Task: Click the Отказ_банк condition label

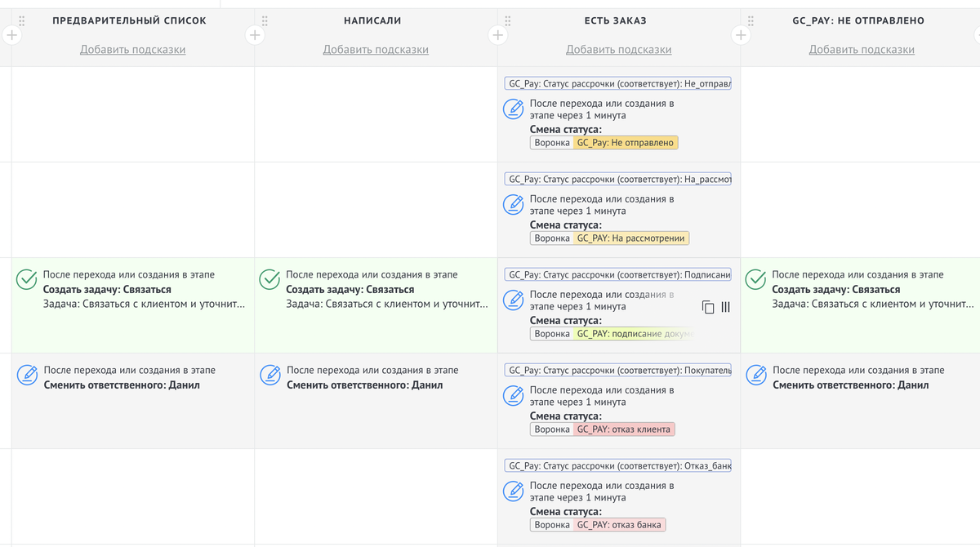Action: pyautogui.click(x=619, y=465)
